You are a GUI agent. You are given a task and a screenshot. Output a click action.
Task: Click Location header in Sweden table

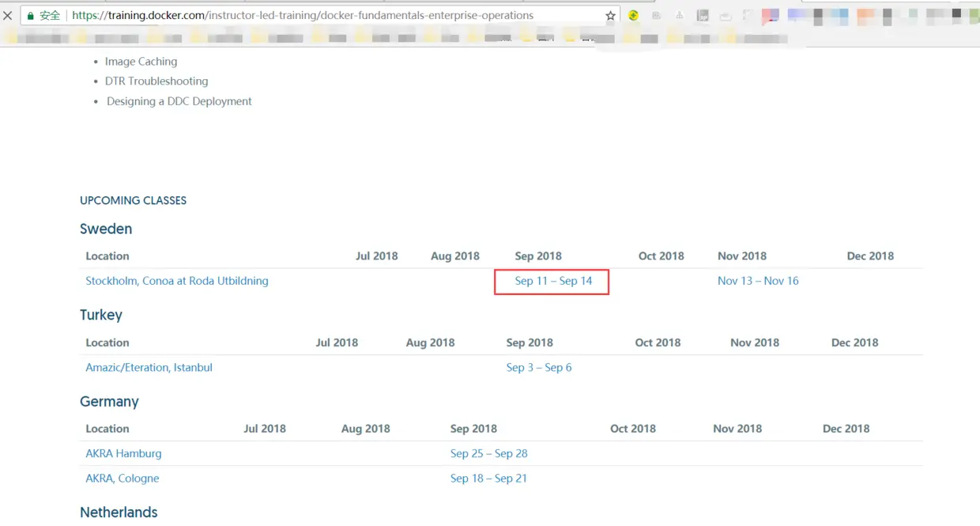pos(107,256)
